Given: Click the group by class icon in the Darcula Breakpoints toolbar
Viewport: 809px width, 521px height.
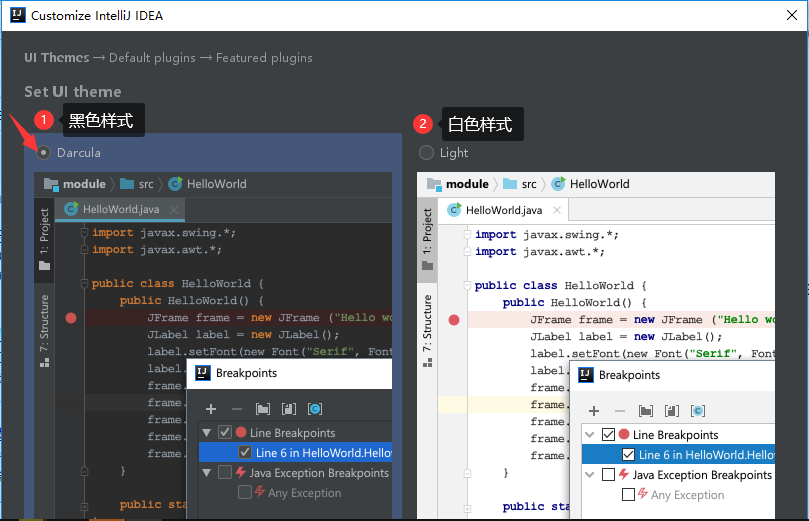Looking at the screenshot, I should tap(315, 409).
